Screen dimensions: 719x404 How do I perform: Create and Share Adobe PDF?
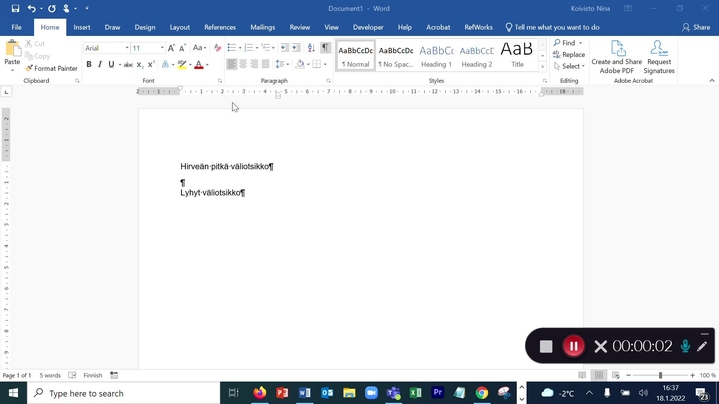tap(617, 57)
